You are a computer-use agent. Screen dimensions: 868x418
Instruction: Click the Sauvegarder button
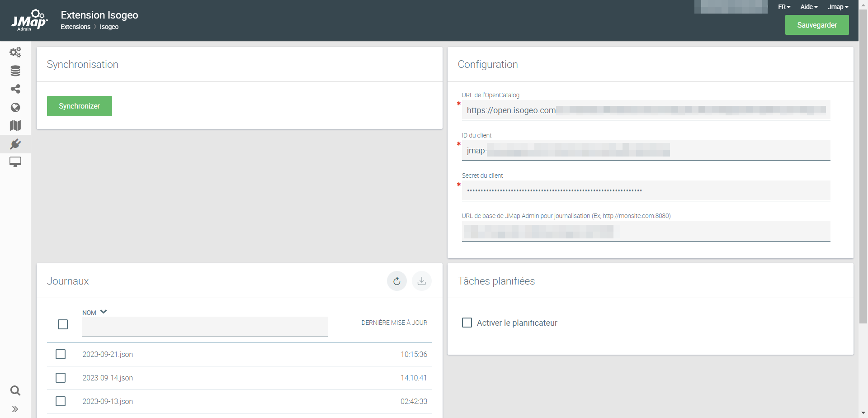click(817, 25)
